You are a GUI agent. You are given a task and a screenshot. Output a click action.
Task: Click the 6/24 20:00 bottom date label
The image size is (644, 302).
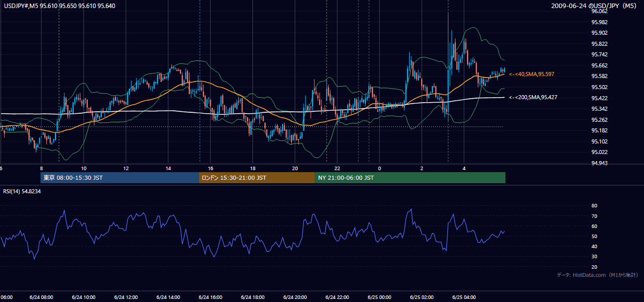[x=295, y=297]
